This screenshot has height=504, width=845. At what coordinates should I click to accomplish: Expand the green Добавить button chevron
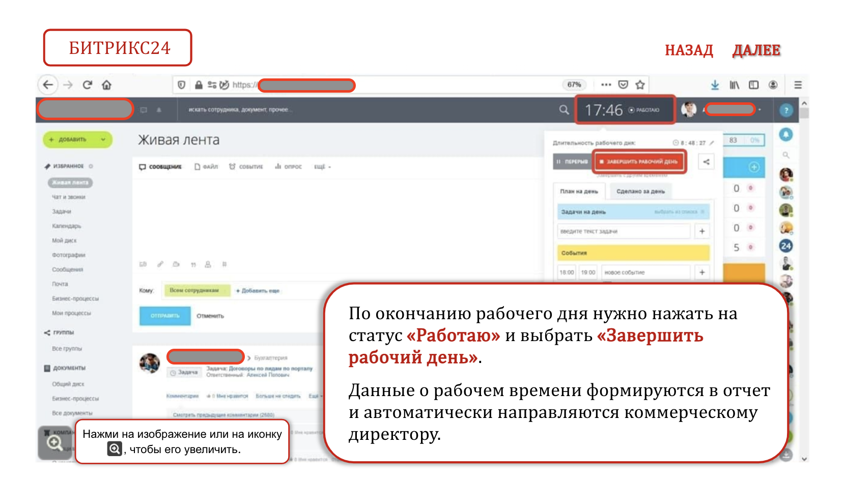tap(103, 139)
